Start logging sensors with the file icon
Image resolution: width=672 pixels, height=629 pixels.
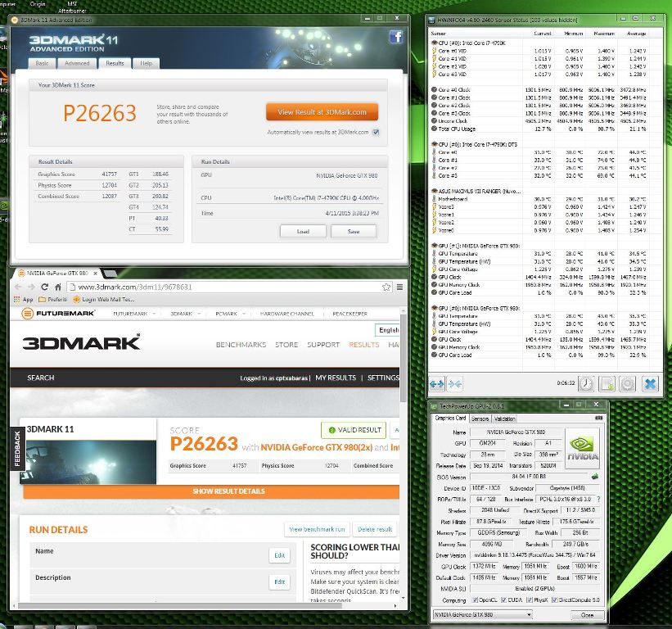607,384
